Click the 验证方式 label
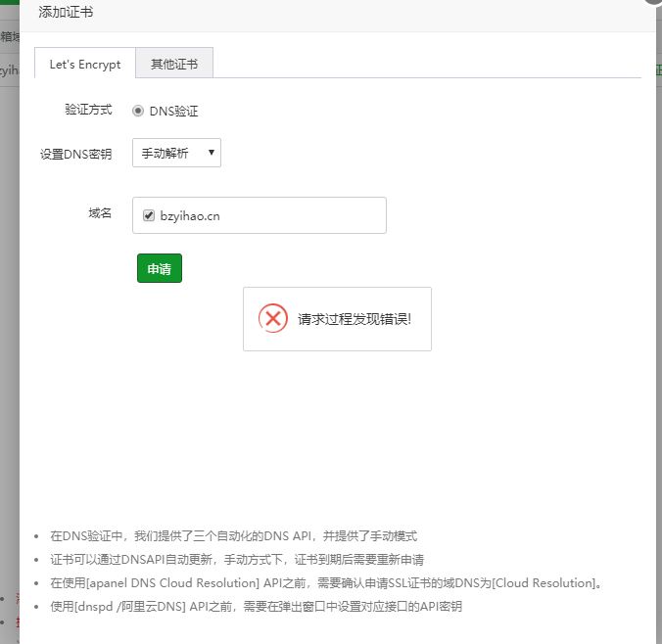662x644 pixels. click(88, 111)
